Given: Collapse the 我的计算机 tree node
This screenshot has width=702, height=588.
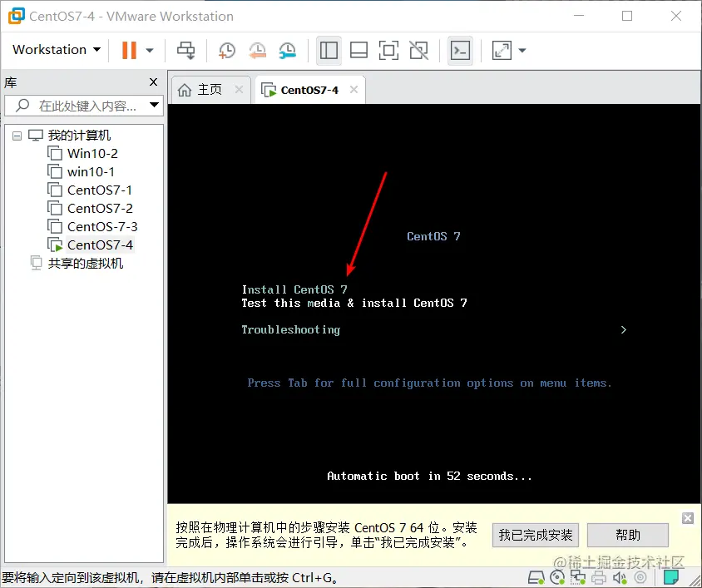Looking at the screenshot, I should 17,136.
